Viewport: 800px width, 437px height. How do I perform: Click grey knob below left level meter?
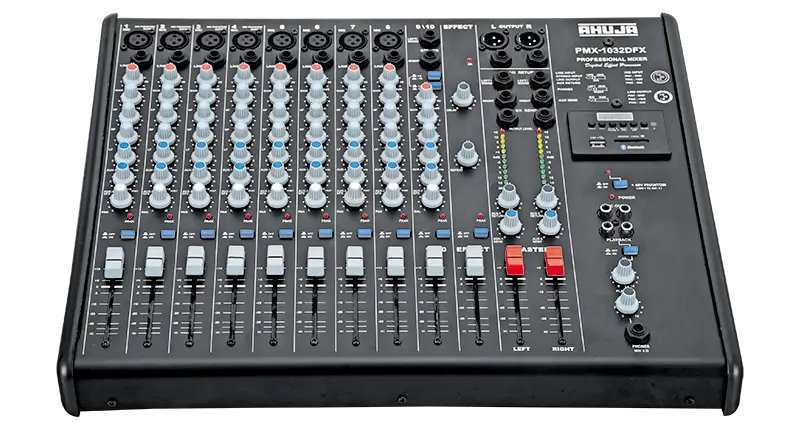(x=508, y=196)
